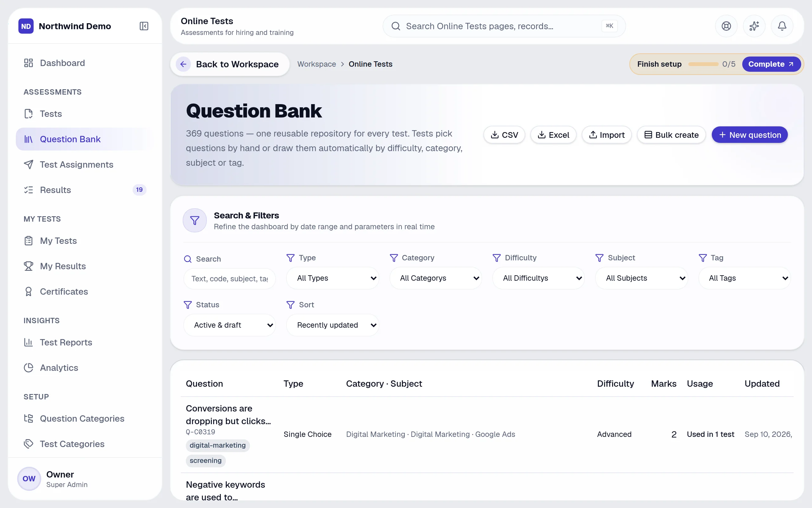Open the All Tags dropdown
The width and height of the screenshot is (812, 508).
(744, 278)
